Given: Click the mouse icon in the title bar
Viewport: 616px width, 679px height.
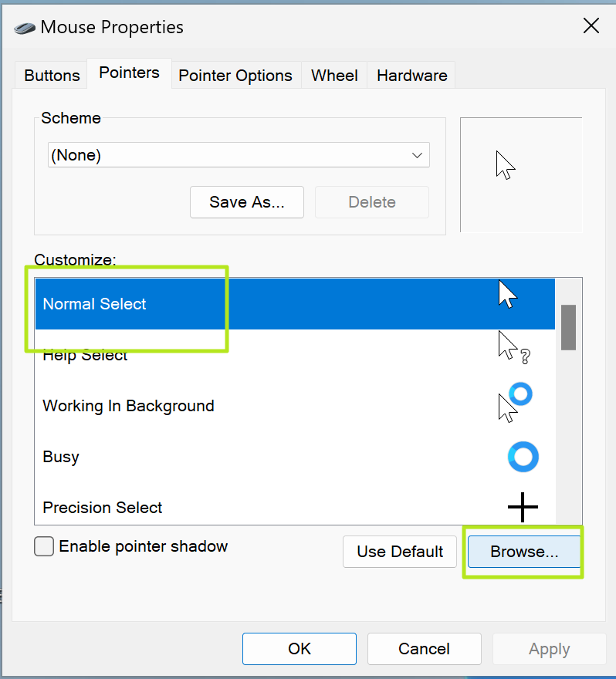Looking at the screenshot, I should 22,26.
